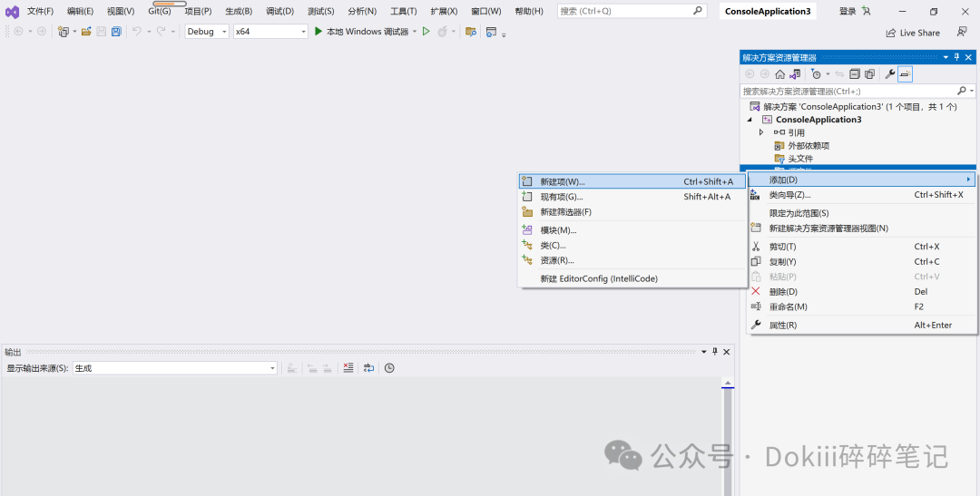This screenshot has width=980, height=496.
Task: Select 现有项(G)... in the submenu
Action: click(x=632, y=197)
